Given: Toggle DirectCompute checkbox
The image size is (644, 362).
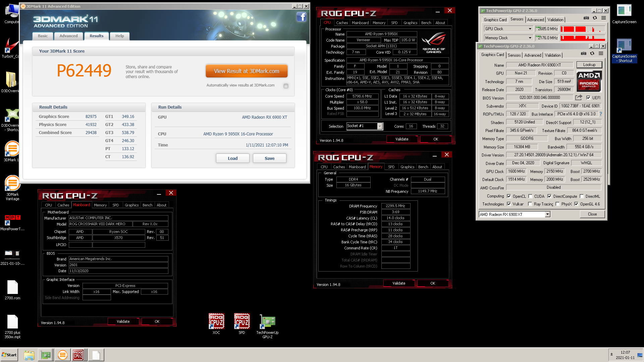Looking at the screenshot, I should click(x=549, y=196).
